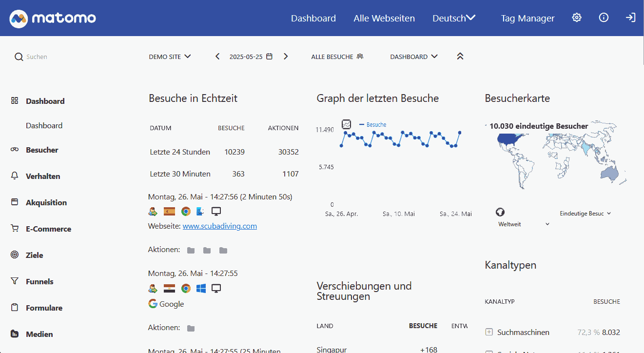Select Dashboard sub-item in sidebar

tap(44, 125)
